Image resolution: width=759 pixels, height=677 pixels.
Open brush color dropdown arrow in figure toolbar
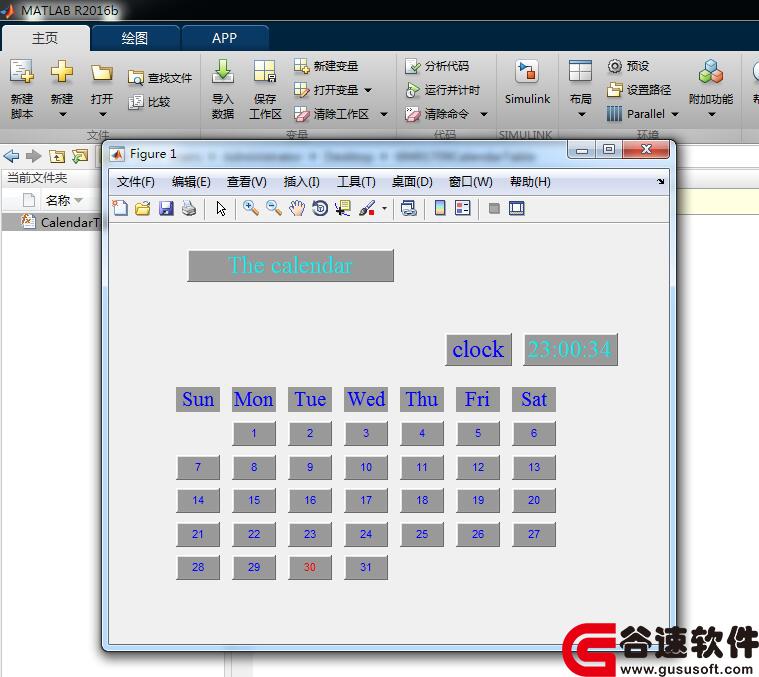384,209
